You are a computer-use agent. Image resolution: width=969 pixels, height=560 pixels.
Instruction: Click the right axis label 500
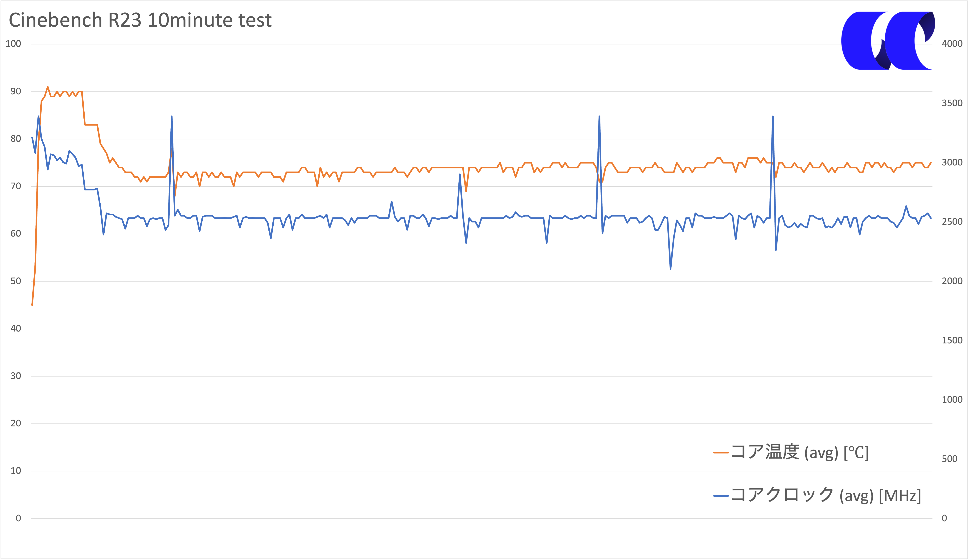click(x=949, y=459)
